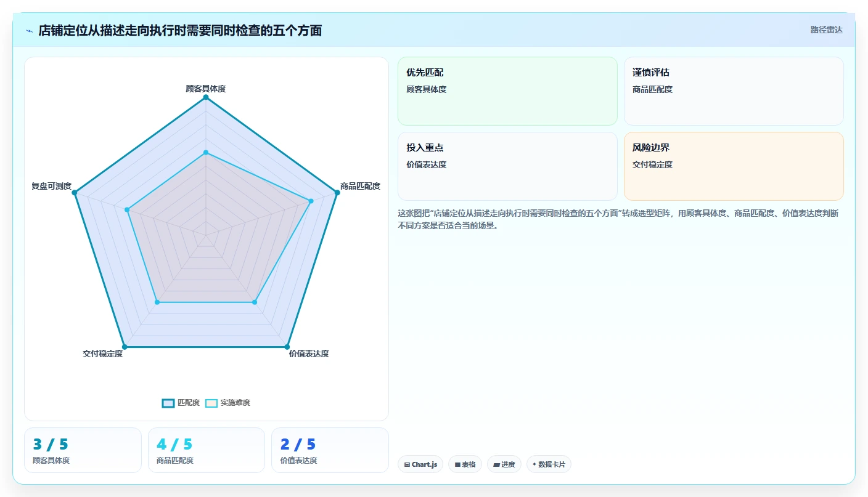Click the 顾客具体度 radar axis label
The image size is (868, 497).
click(x=206, y=89)
